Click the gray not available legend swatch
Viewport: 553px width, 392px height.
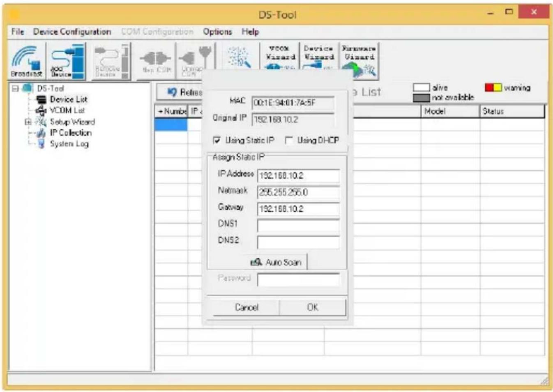[x=421, y=98]
